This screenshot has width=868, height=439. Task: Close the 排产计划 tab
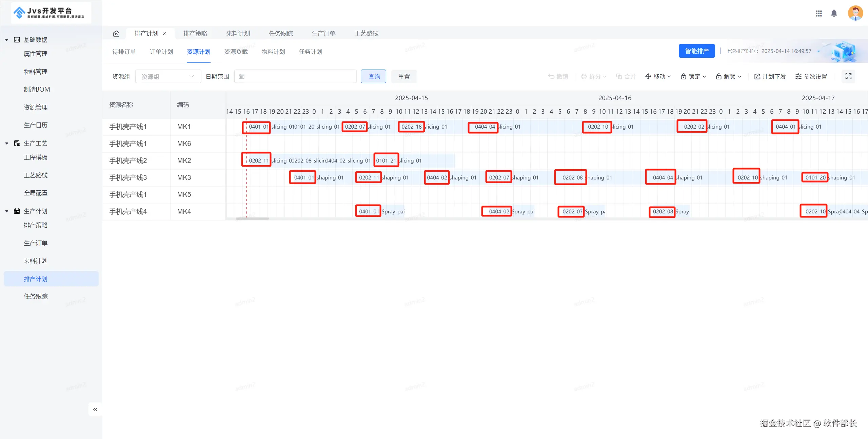pyautogui.click(x=164, y=34)
